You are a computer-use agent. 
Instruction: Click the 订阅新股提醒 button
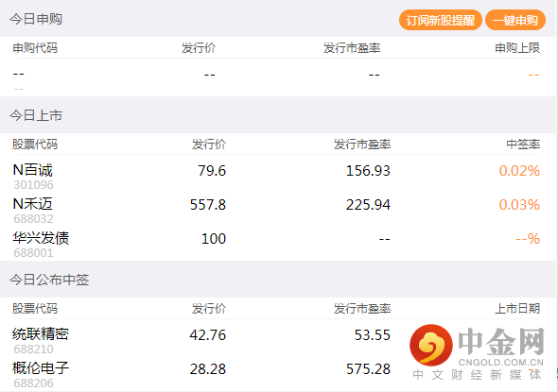pyautogui.click(x=440, y=20)
